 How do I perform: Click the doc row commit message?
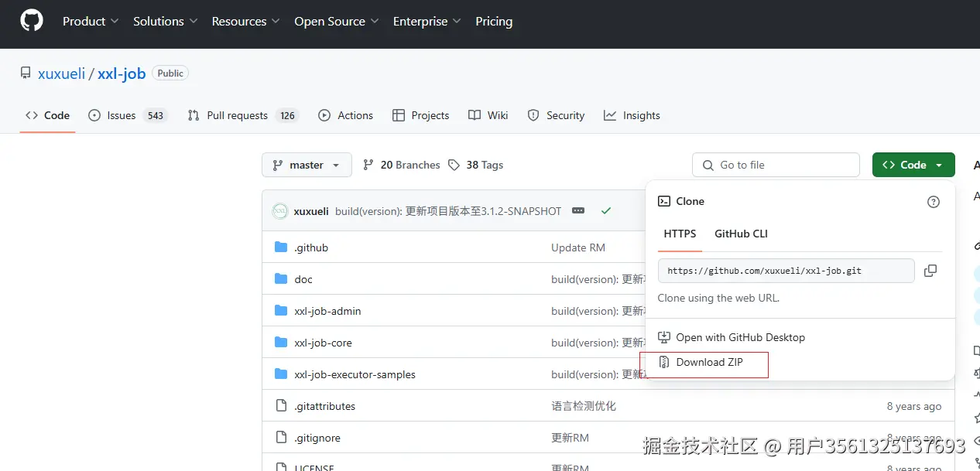tap(598, 279)
